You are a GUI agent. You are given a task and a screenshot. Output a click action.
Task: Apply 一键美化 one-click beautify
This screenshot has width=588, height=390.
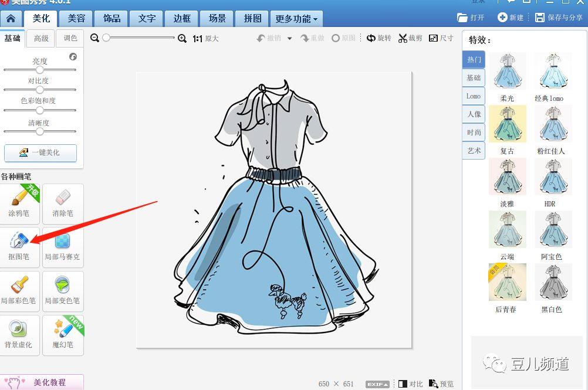[40, 153]
